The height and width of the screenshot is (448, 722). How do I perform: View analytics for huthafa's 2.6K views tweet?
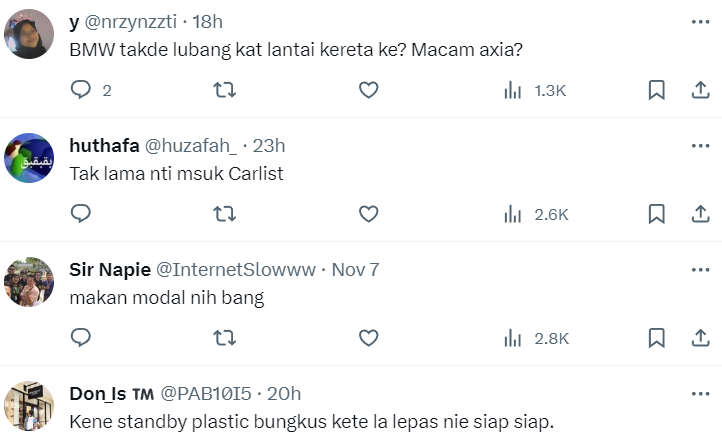coord(536,213)
